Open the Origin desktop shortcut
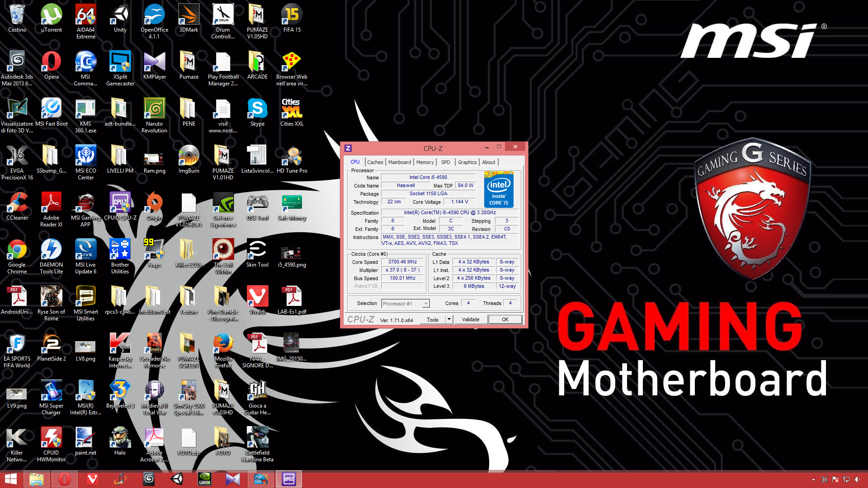This screenshot has height=488, width=868. click(x=154, y=206)
